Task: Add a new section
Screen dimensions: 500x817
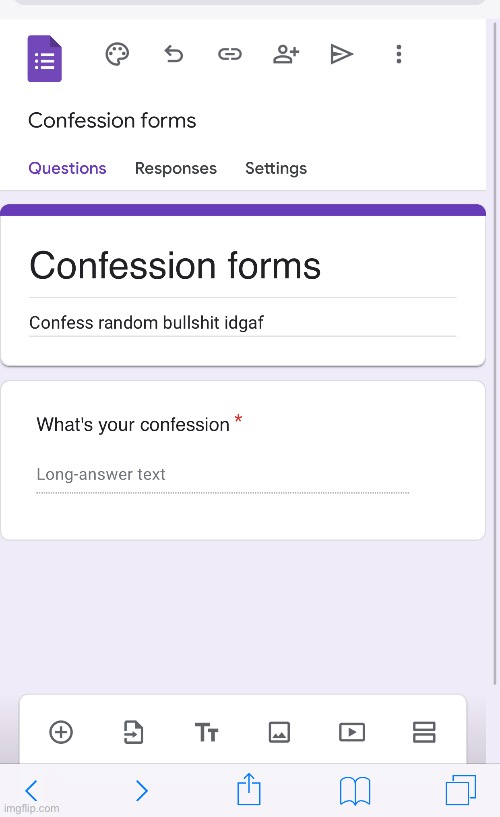Action: [424, 732]
